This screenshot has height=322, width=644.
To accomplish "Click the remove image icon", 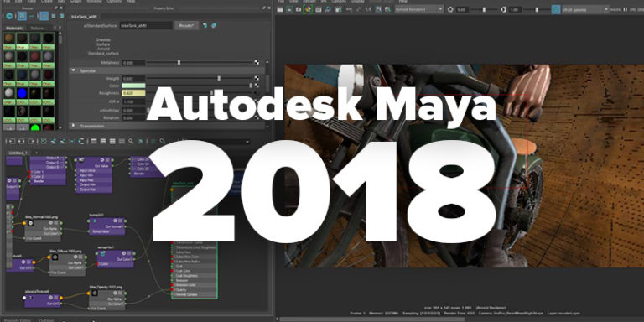I will (x=387, y=9).
